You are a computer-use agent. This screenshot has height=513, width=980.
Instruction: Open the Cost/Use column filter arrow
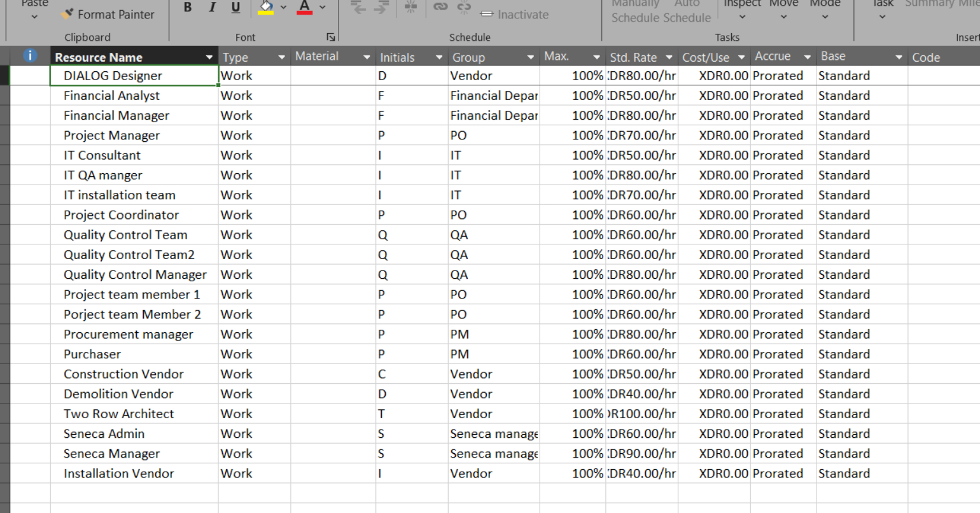click(x=741, y=57)
